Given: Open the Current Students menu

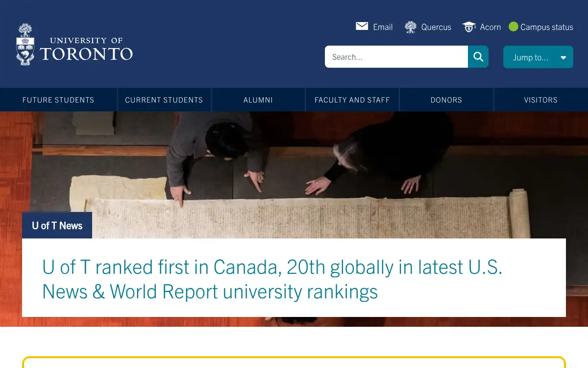Looking at the screenshot, I should tap(164, 100).
